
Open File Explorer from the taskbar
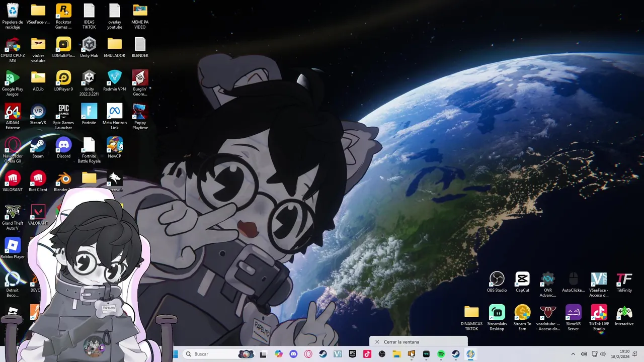click(397, 354)
